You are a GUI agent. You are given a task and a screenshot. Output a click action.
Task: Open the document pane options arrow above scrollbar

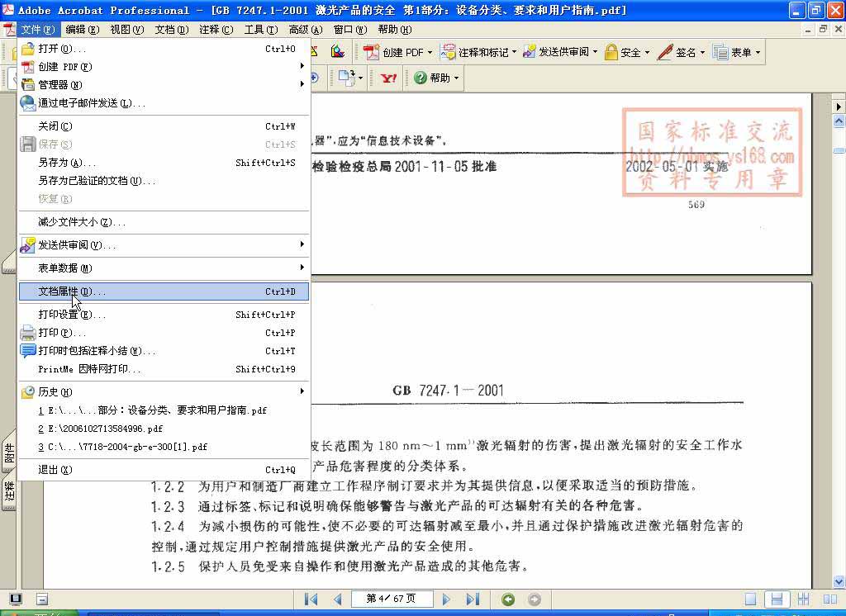click(x=839, y=107)
